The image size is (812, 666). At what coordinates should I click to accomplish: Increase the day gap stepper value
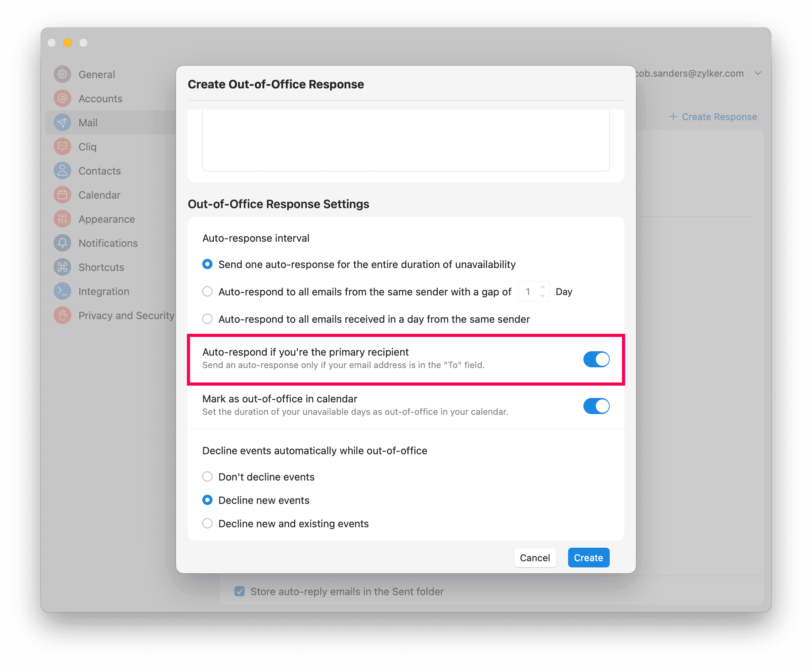[542, 287]
